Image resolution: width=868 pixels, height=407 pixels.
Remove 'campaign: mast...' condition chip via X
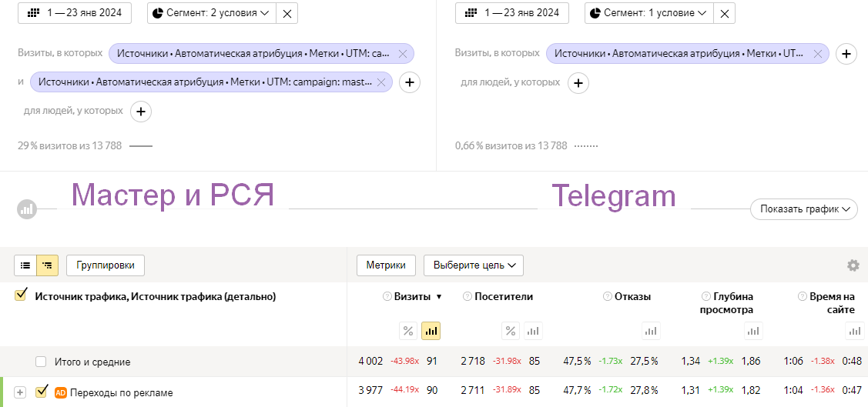380,82
